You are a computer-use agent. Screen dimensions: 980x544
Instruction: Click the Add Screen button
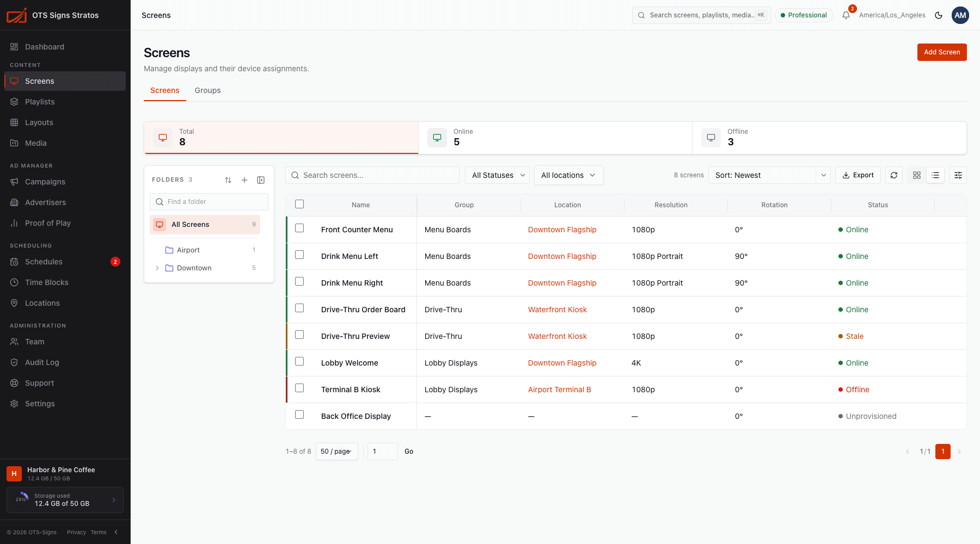(942, 52)
